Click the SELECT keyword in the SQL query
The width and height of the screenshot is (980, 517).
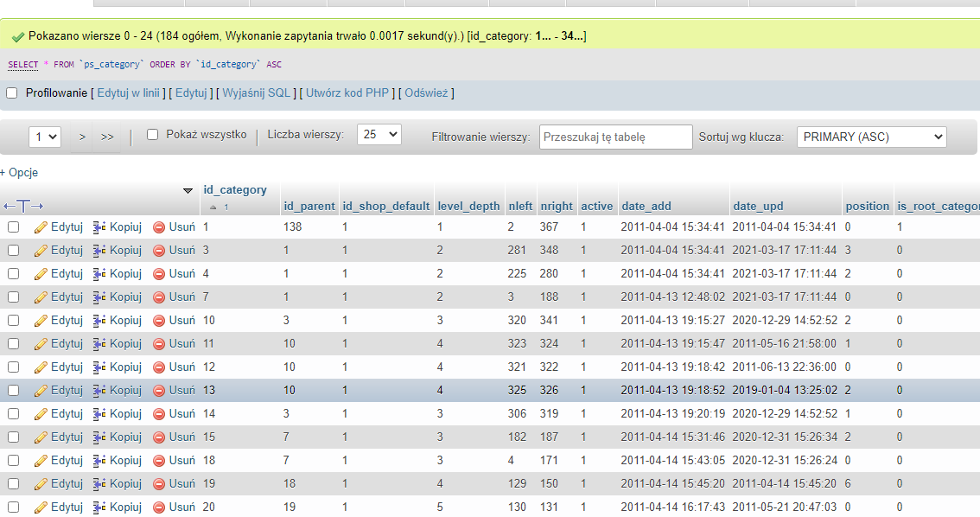(23, 64)
